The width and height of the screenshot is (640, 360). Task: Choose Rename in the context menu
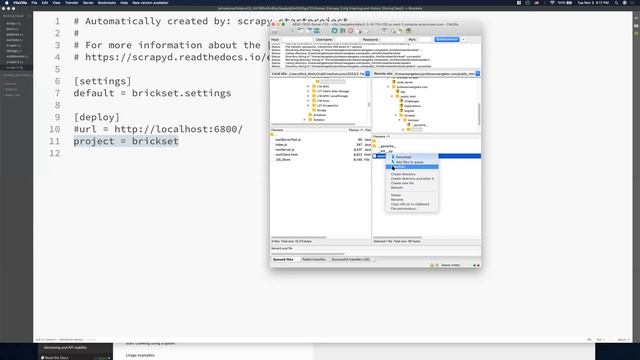click(412, 200)
